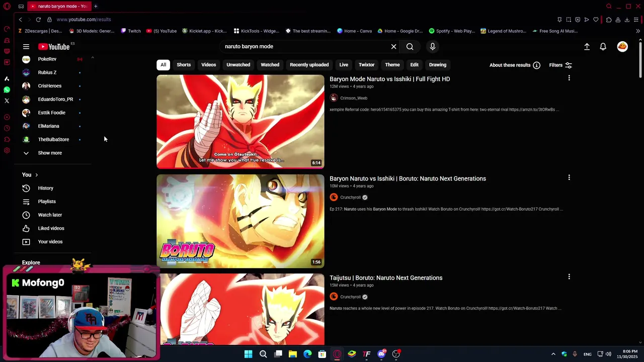
Task: Show About these results info
Action: click(515, 65)
